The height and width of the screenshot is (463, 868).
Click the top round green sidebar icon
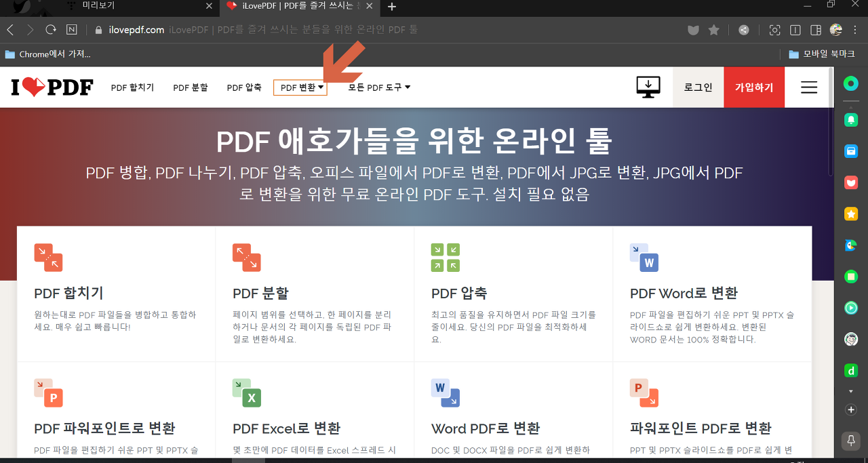(x=850, y=83)
